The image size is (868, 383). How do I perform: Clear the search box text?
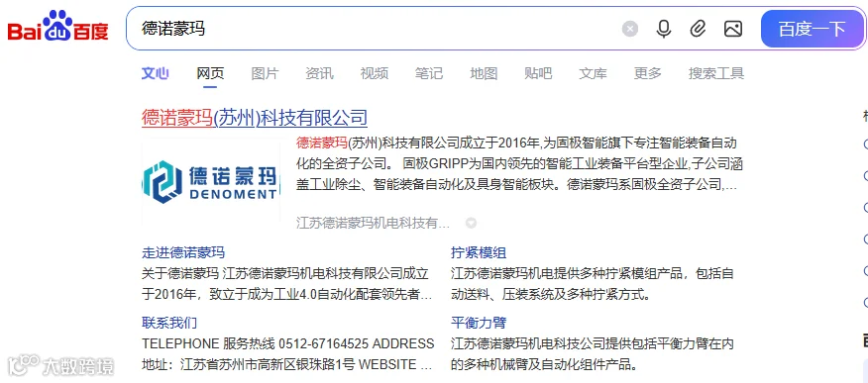point(630,29)
